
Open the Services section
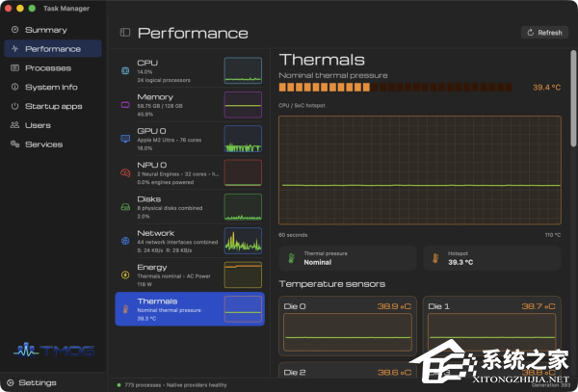[x=53, y=144]
